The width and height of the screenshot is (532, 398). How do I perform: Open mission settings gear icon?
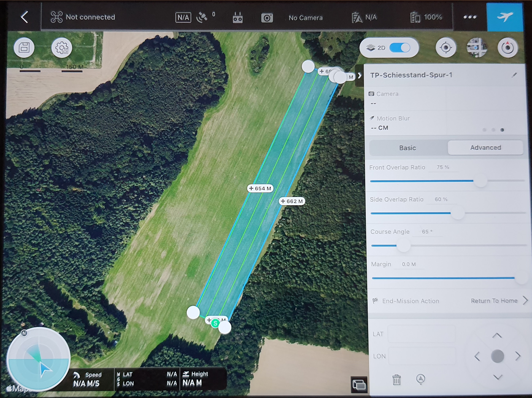click(x=62, y=48)
